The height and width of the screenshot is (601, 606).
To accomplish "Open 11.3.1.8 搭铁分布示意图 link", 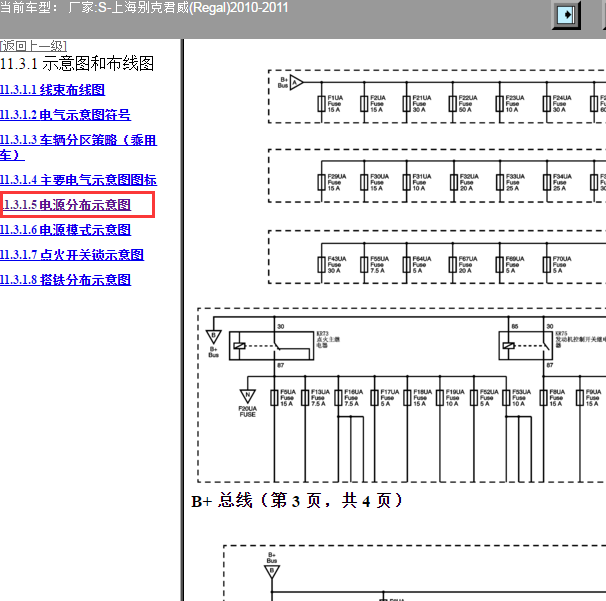I will 65,279.
